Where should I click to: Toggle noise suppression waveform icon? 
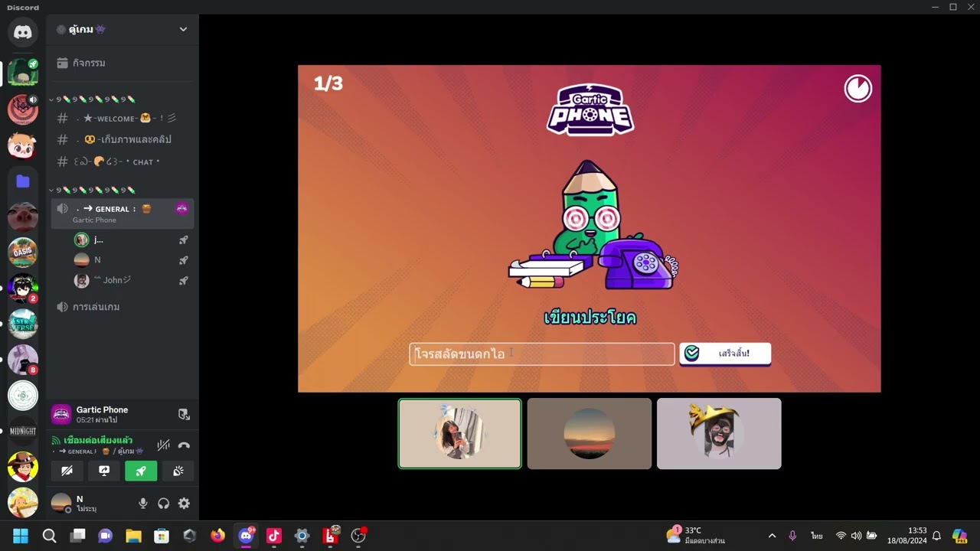(x=163, y=445)
